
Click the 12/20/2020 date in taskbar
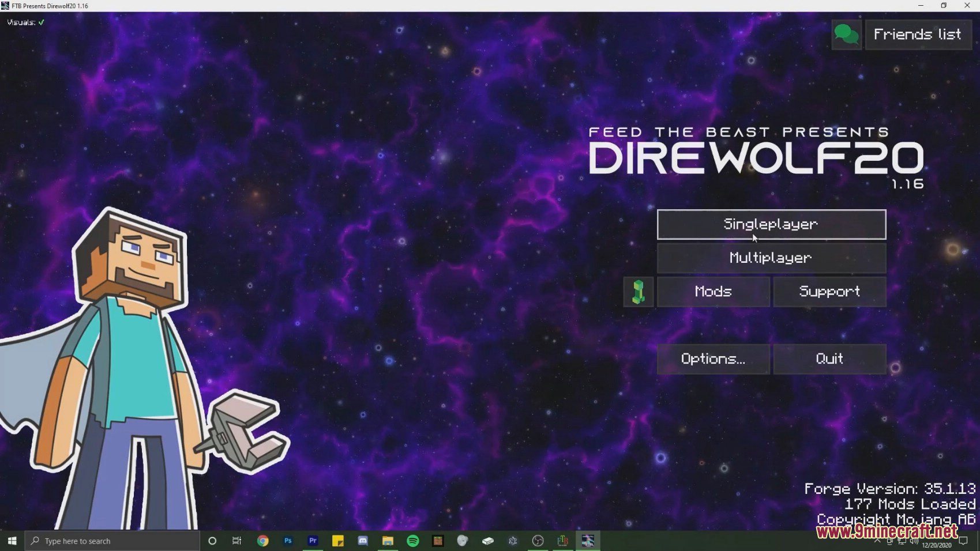(937, 545)
